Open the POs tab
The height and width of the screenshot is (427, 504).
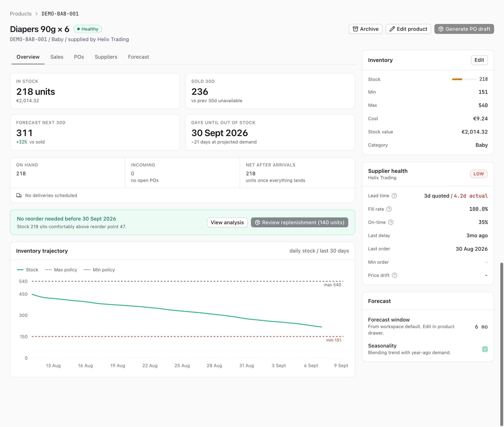pos(79,57)
